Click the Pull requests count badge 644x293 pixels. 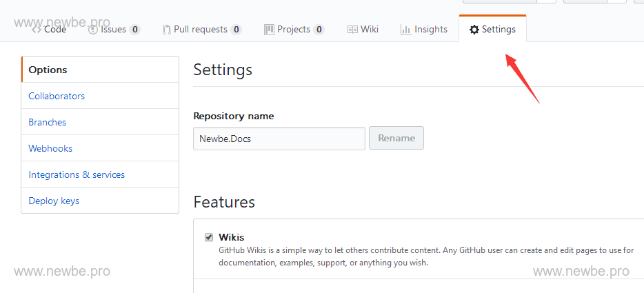click(x=237, y=30)
